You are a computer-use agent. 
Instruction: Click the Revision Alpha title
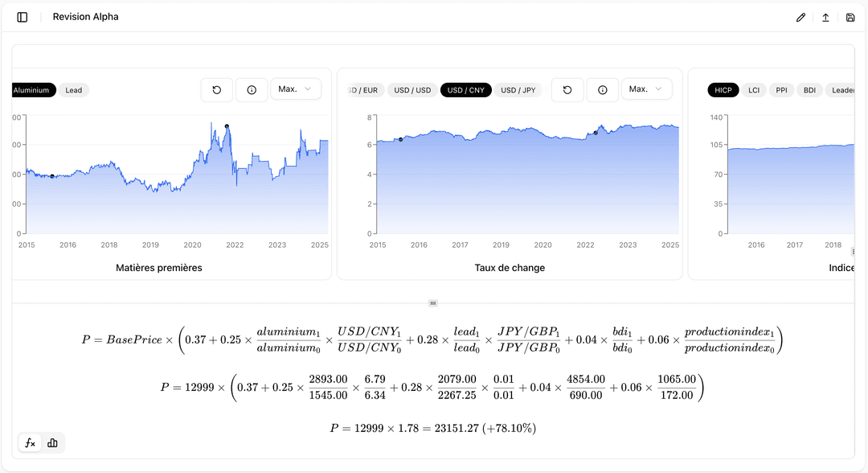point(85,17)
